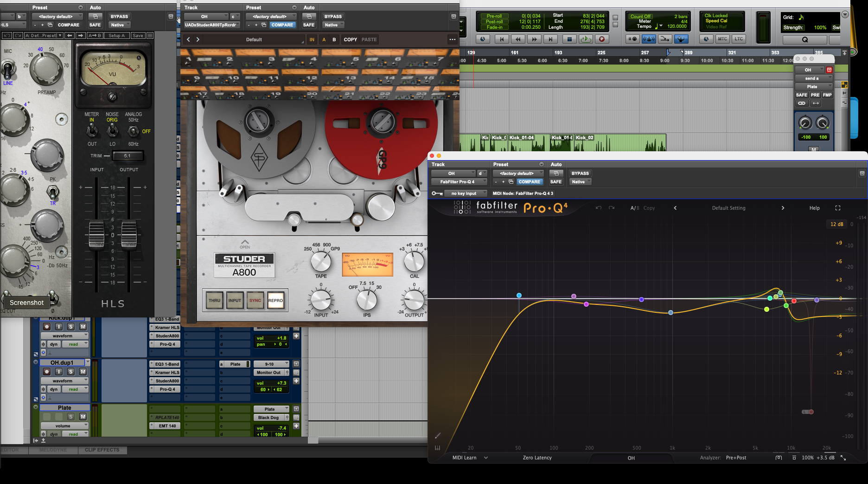Mute the Plate track
Viewport: 868px width, 484px height.
tap(83, 417)
